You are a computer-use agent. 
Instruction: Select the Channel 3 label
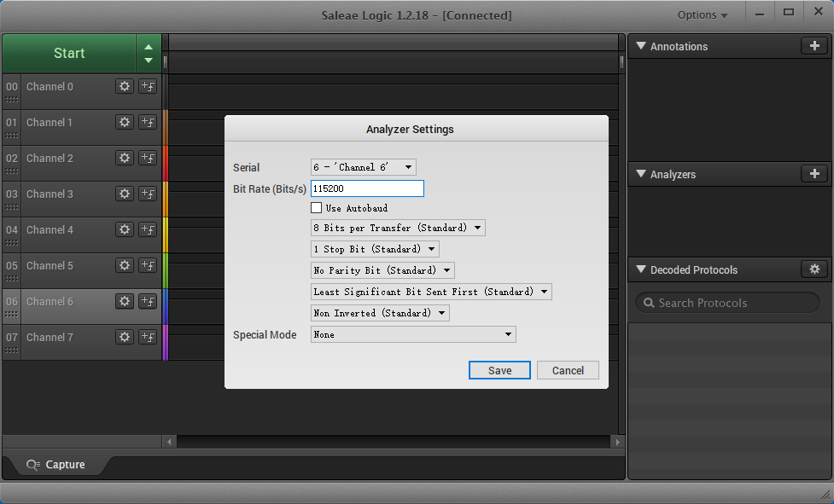click(x=50, y=194)
